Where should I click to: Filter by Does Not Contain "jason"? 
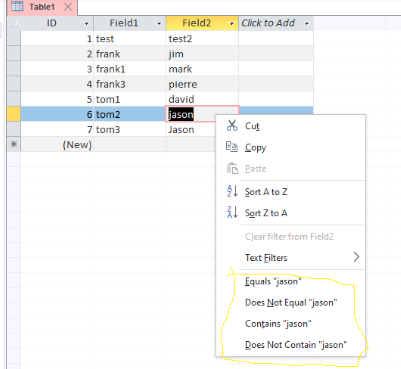(x=290, y=344)
